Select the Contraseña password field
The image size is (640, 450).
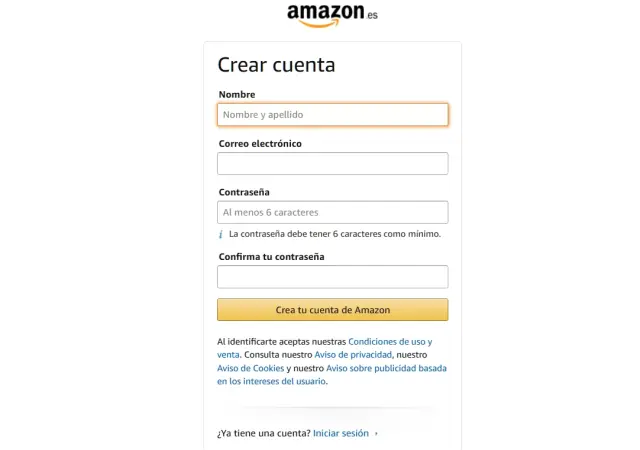332,212
